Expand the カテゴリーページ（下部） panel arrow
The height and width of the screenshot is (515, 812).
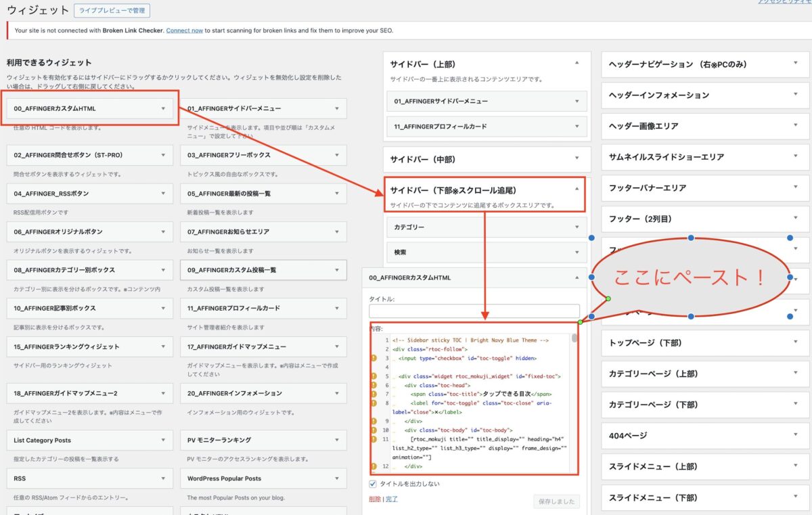(796, 405)
